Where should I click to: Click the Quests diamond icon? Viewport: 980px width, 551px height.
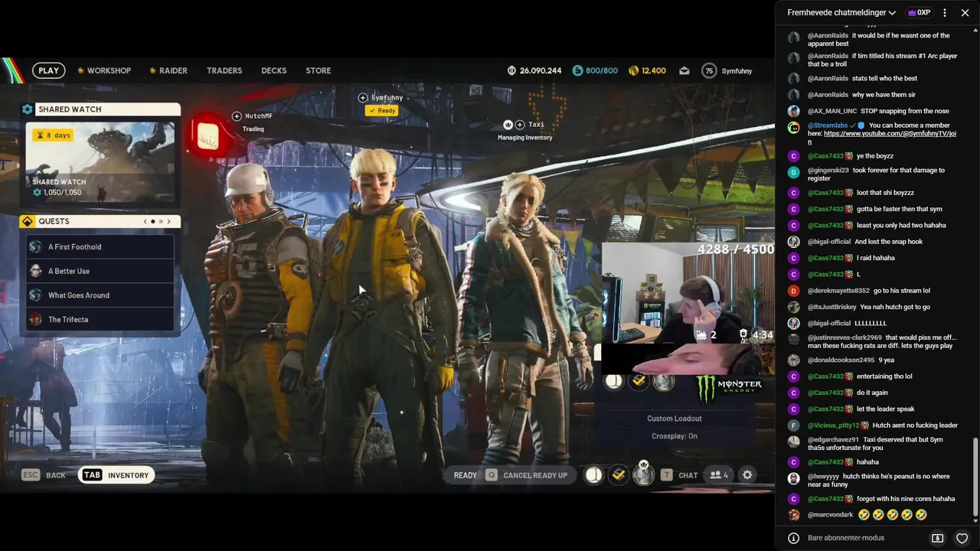(x=28, y=221)
